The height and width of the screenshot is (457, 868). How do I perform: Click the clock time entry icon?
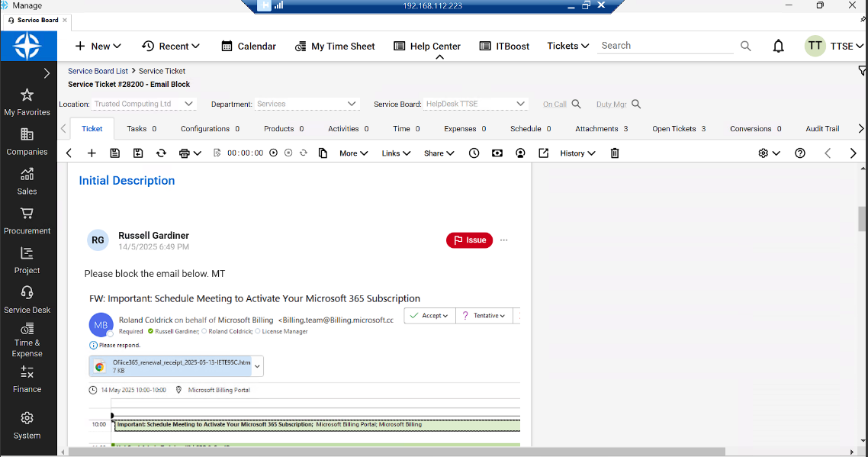tap(474, 153)
